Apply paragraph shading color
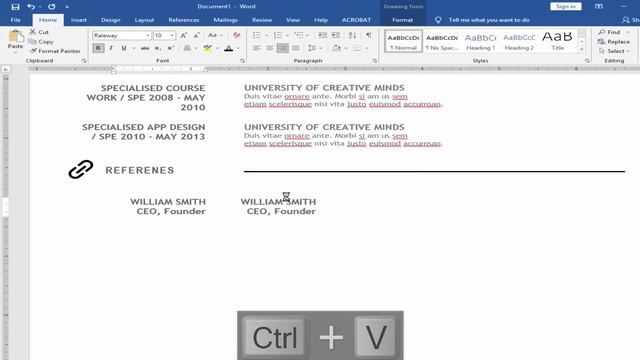The width and height of the screenshot is (640, 360). [x=336, y=48]
